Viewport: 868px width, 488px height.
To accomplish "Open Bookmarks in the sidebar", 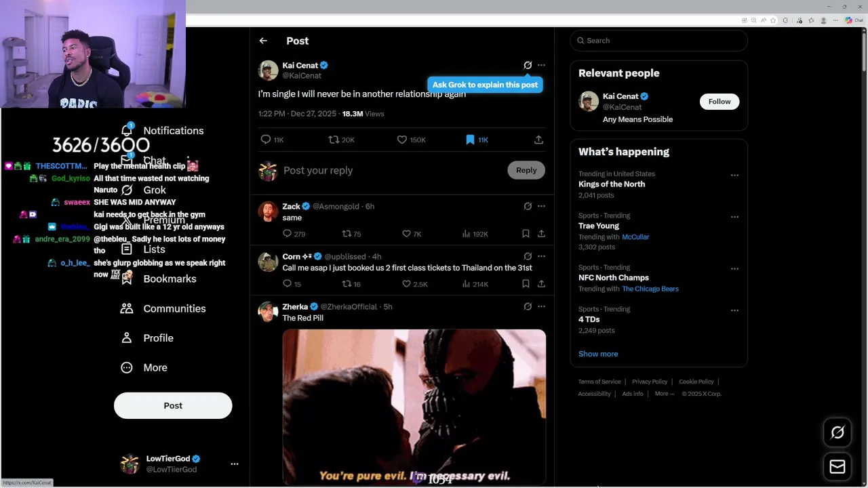I will 159,279.
